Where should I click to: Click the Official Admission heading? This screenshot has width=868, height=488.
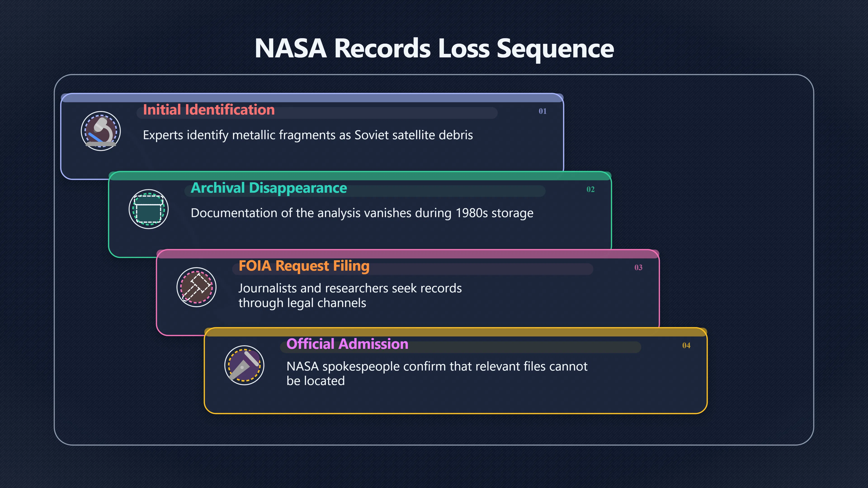[x=347, y=344]
